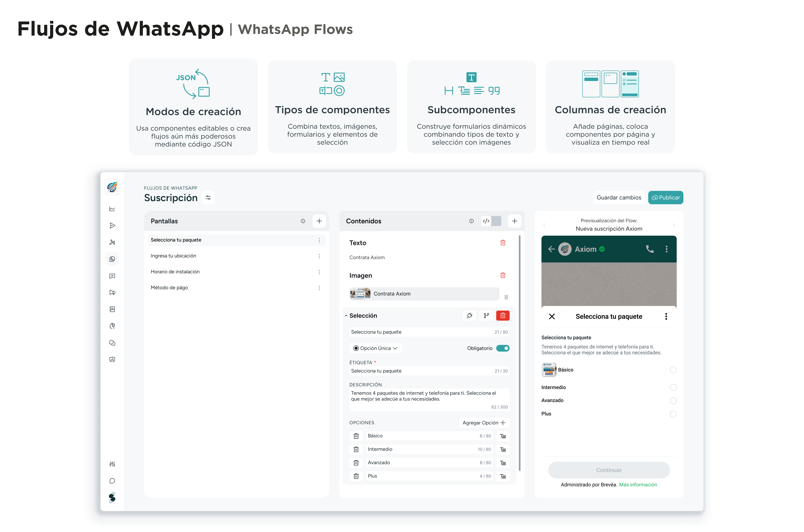
Task: Select the Horario de instalación screen
Action: (175, 272)
